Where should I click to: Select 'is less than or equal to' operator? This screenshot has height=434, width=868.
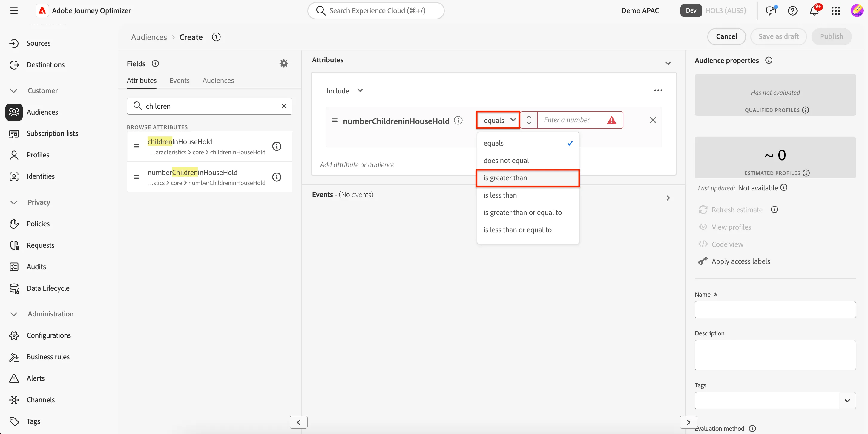coord(528,230)
